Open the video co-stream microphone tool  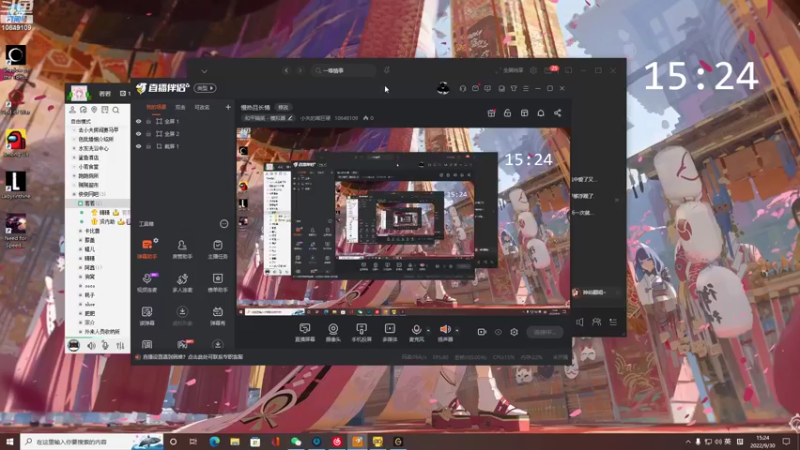[x=147, y=282]
